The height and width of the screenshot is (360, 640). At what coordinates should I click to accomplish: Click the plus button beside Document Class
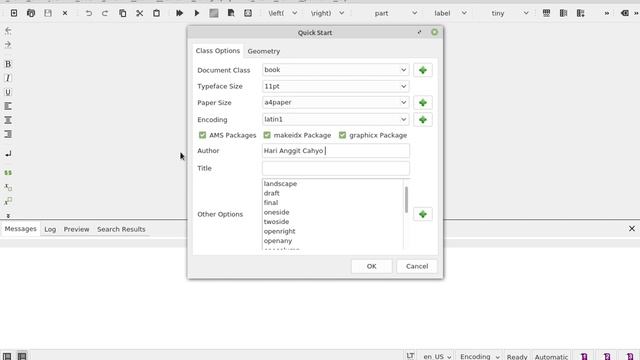423,70
